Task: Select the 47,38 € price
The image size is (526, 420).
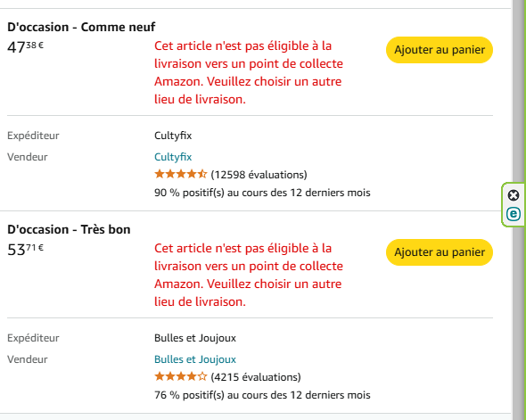Action: pyautogui.click(x=26, y=46)
